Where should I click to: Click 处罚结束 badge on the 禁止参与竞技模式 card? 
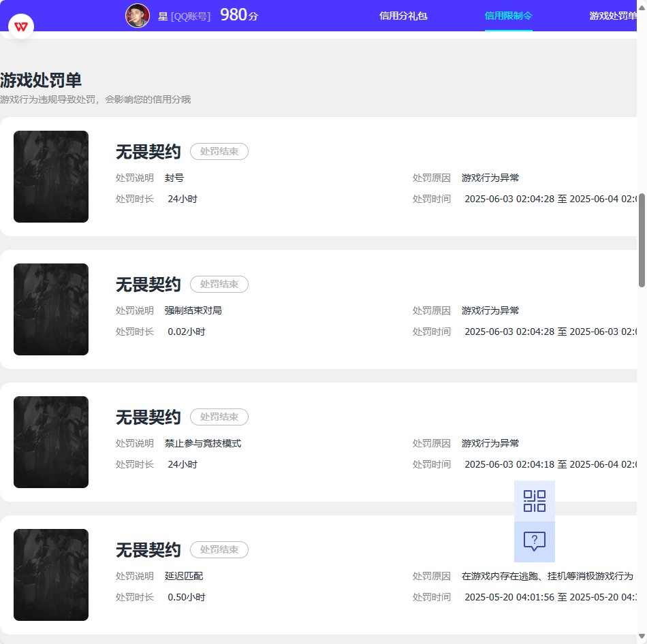219,417
